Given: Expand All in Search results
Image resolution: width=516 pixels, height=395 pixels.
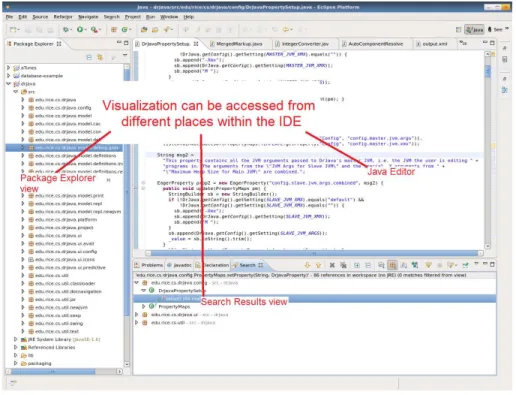Looking at the screenshot, I should [357, 265].
